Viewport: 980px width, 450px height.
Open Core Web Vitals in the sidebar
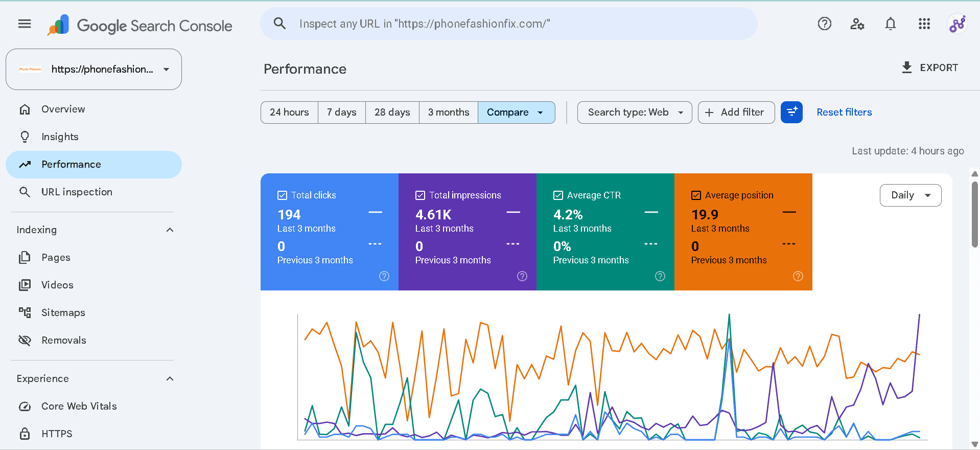(x=94, y=406)
